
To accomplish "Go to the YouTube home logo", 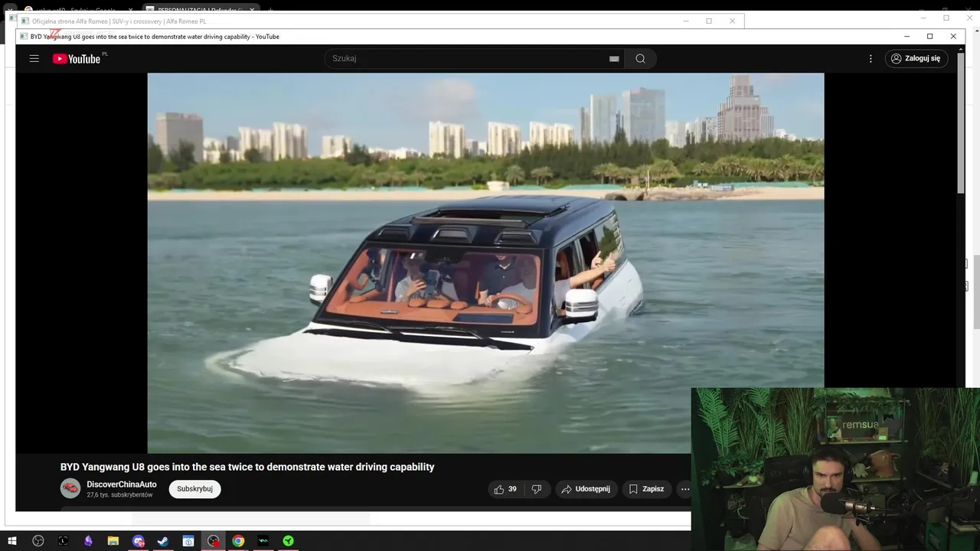I will point(77,59).
